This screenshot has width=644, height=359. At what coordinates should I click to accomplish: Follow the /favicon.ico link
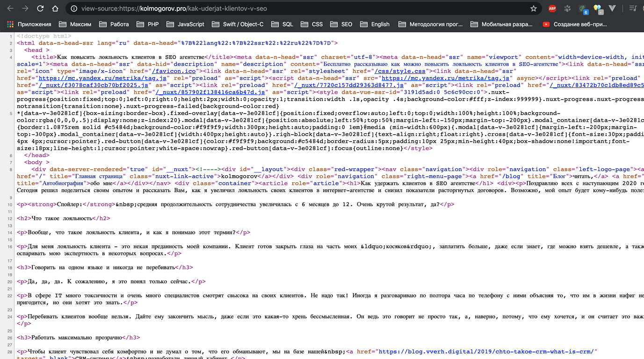click(174, 71)
